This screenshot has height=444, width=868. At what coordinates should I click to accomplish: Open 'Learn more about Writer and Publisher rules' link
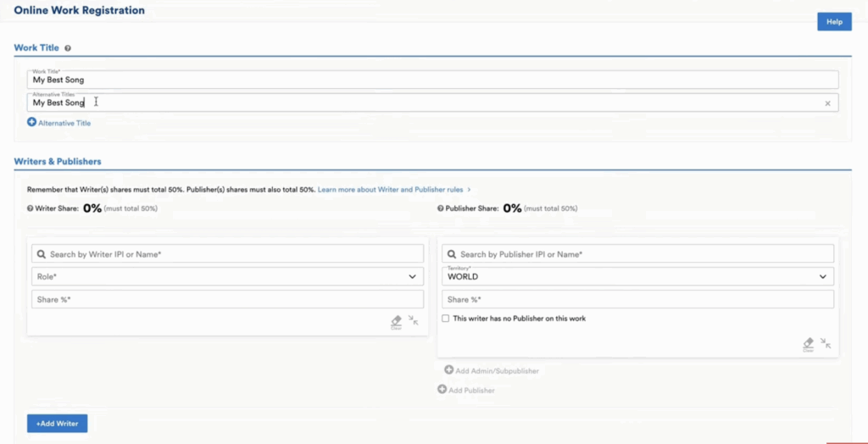coord(393,190)
